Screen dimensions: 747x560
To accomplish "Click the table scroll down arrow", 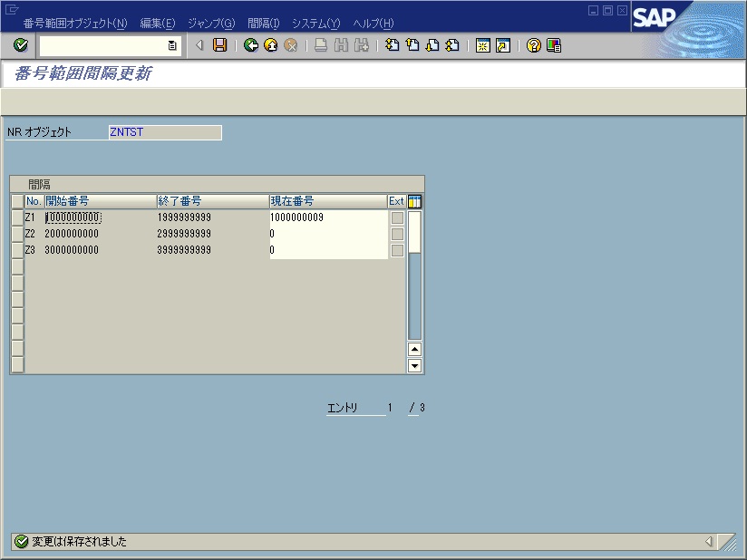I will pyautogui.click(x=415, y=365).
